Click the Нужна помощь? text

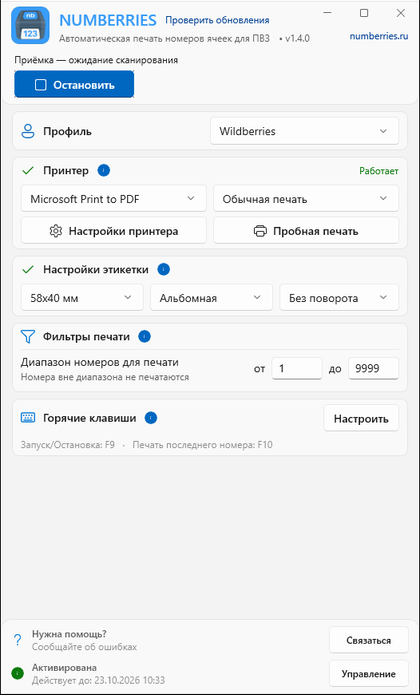(69, 634)
